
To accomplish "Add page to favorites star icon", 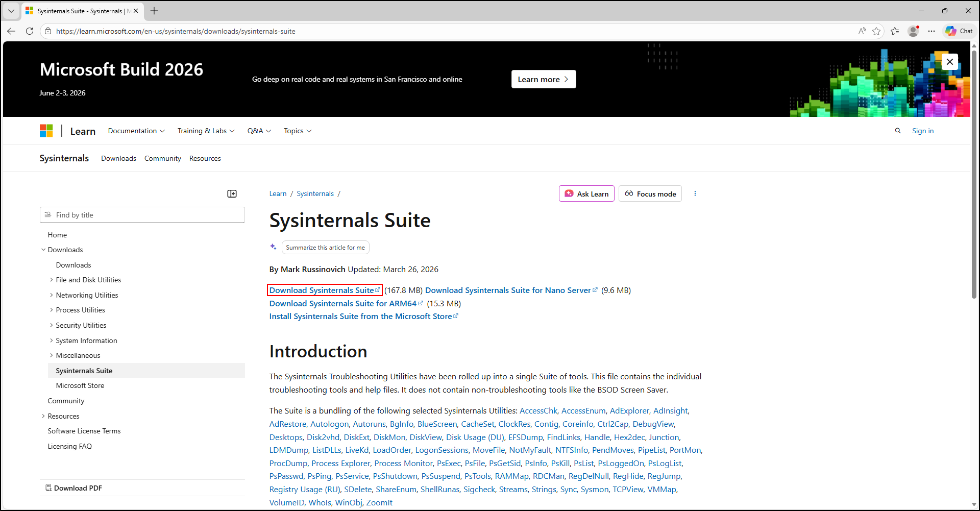I will click(876, 31).
